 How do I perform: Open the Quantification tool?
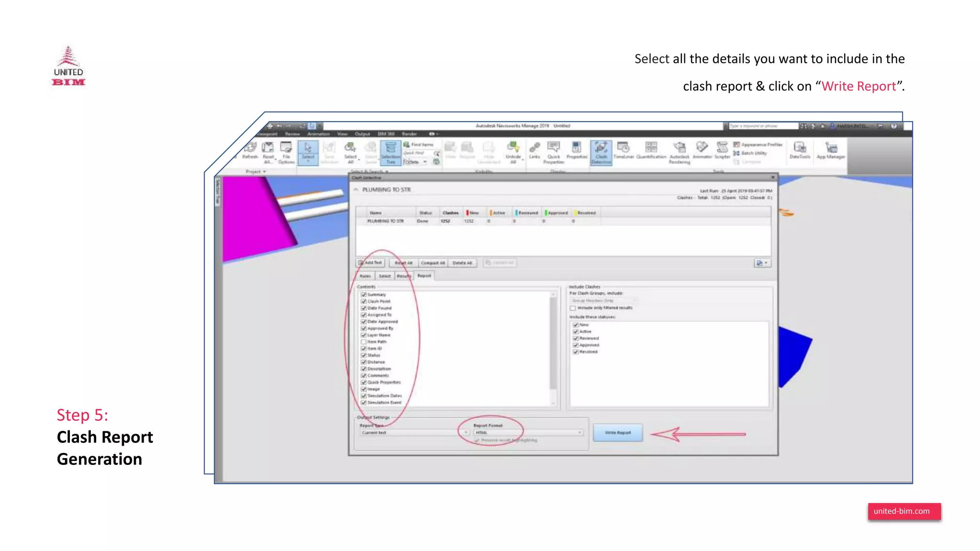[651, 150]
